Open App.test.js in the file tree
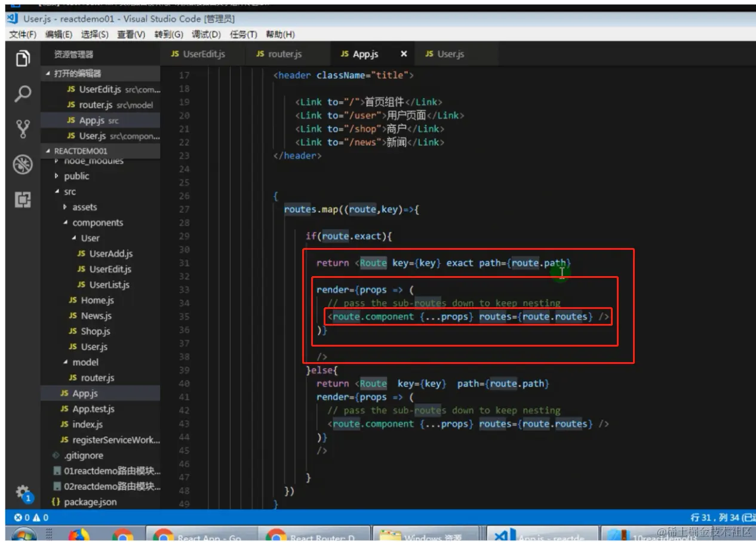The image size is (756, 542). (100, 409)
